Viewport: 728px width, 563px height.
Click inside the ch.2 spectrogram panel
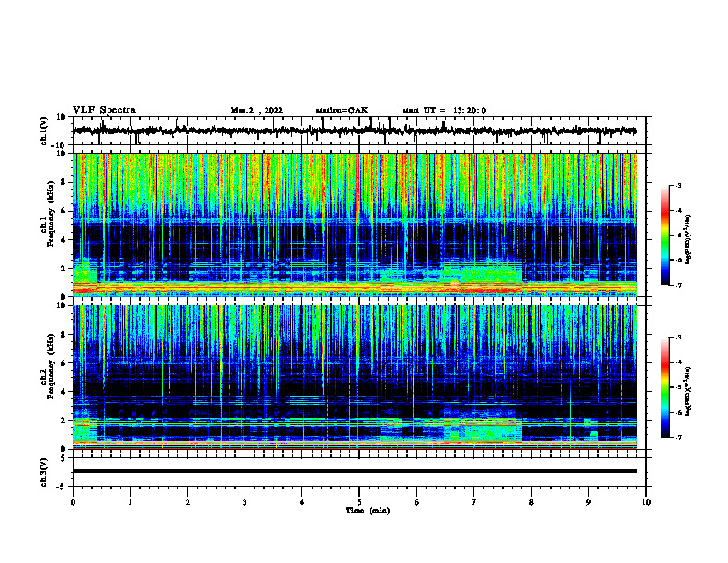point(354,377)
